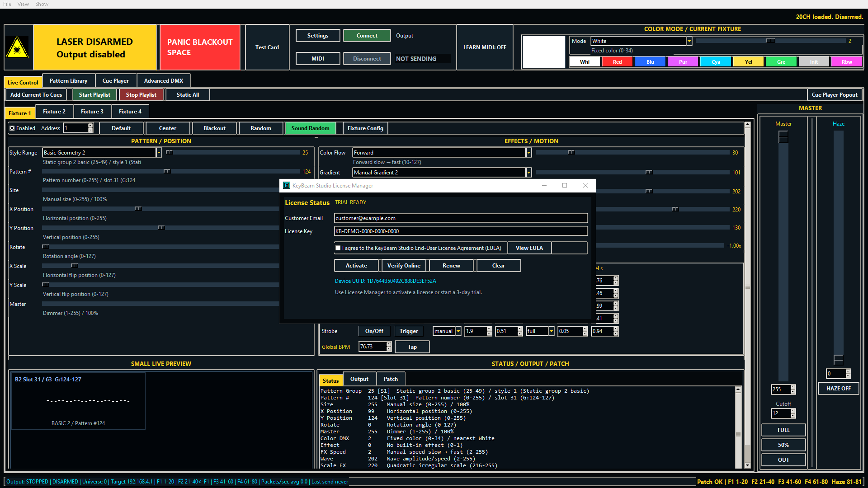Click the Test Card button
The height and width of the screenshot is (488, 868).
pyautogui.click(x=267, y=47)
